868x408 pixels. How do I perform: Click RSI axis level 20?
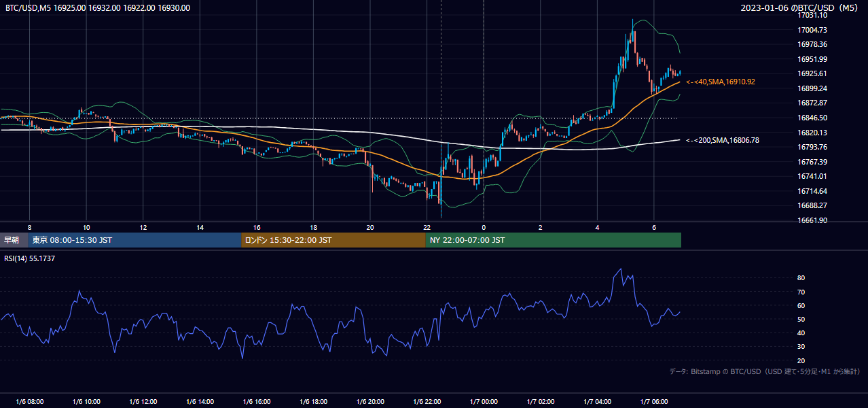[x=801, y=360]
